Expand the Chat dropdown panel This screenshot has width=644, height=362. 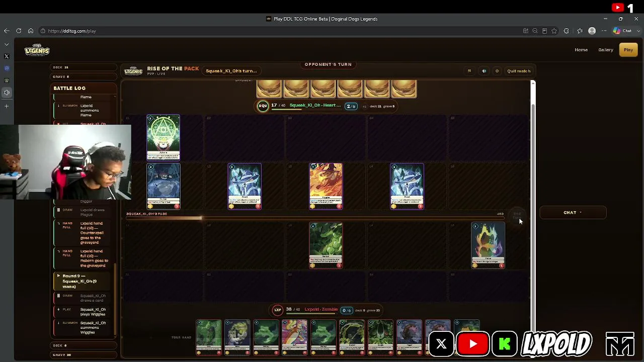pos(573,213)
